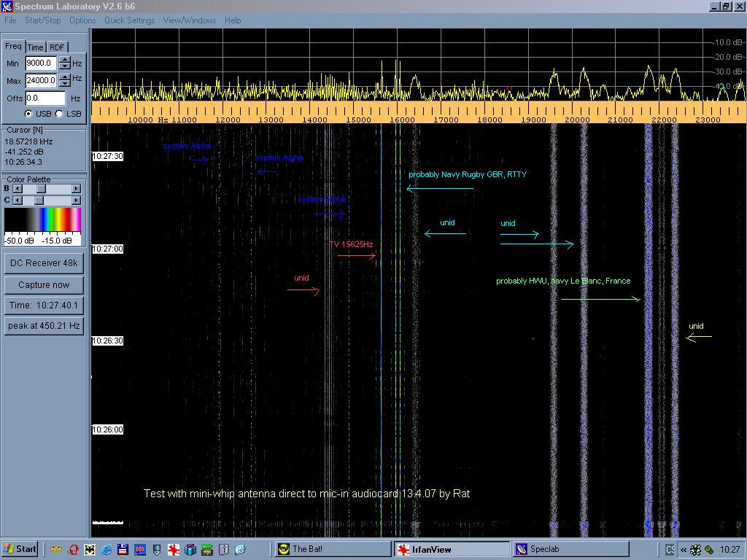Increase Min frequency with the up arrow
Image resolution: width=747 pixels, height=560 pixels.
(x=65, y=60)
